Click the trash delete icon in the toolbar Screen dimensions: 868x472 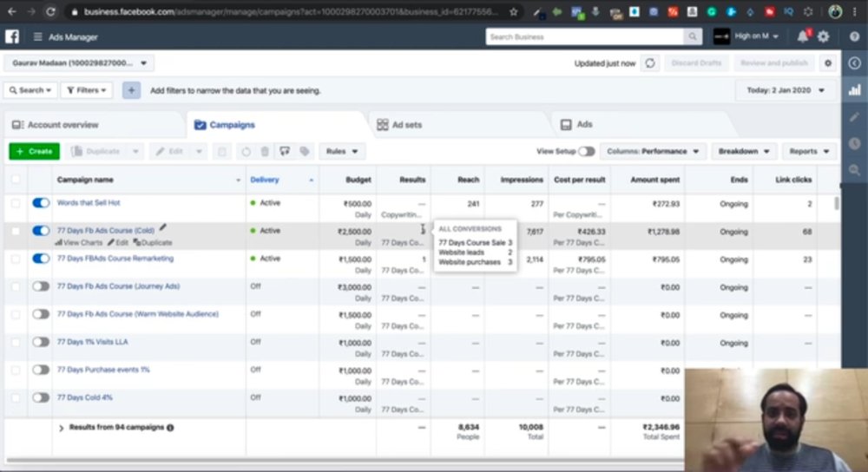[x=265, y=151]
